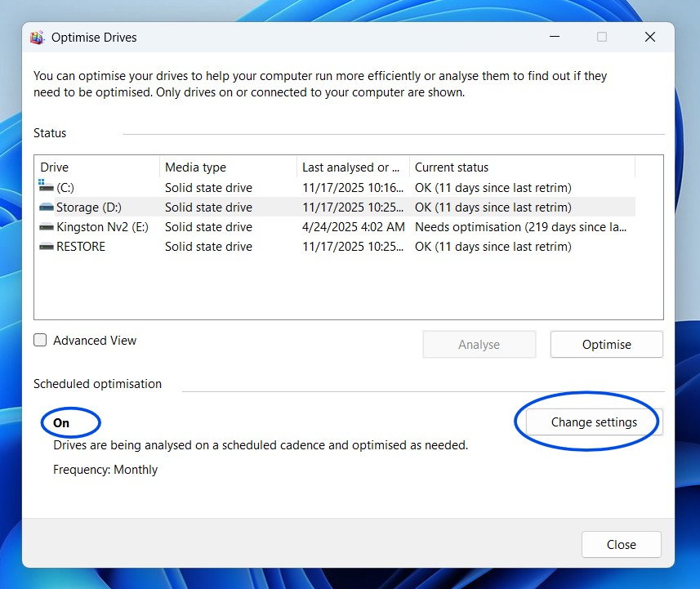Select the (C:) drive icon

(46, 187)
